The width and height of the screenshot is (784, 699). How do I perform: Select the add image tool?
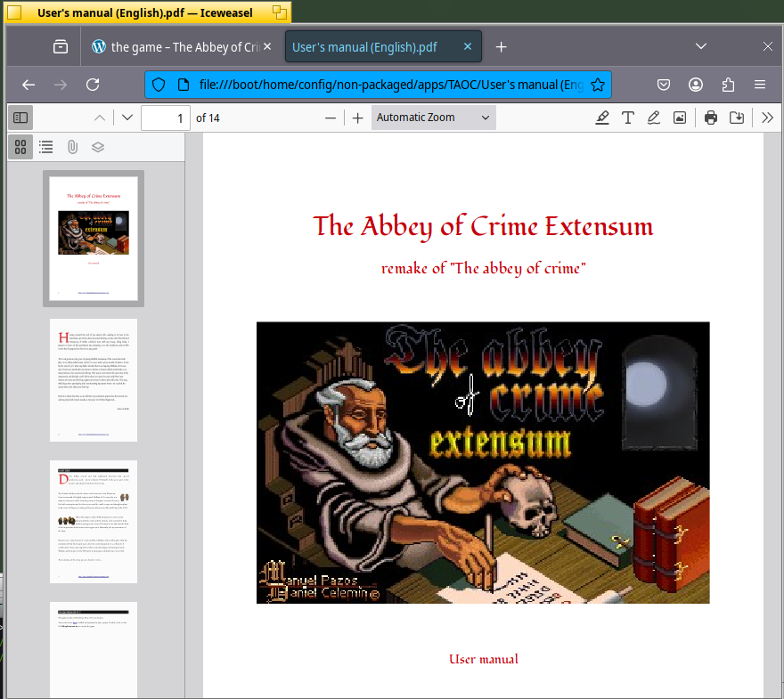tap(680, 118)
